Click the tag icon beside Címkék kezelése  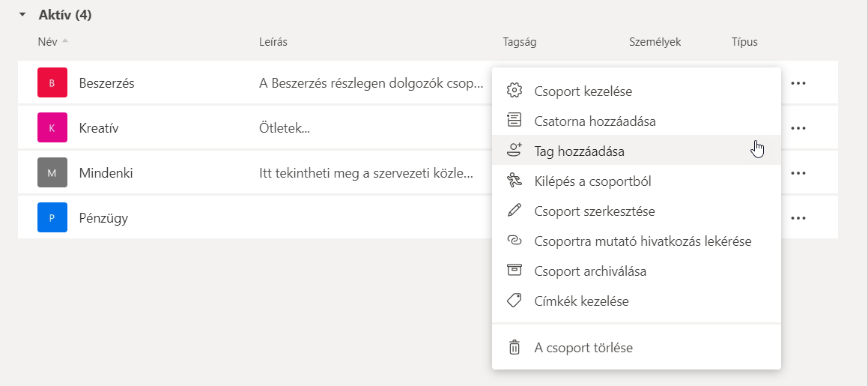(514, 301)
